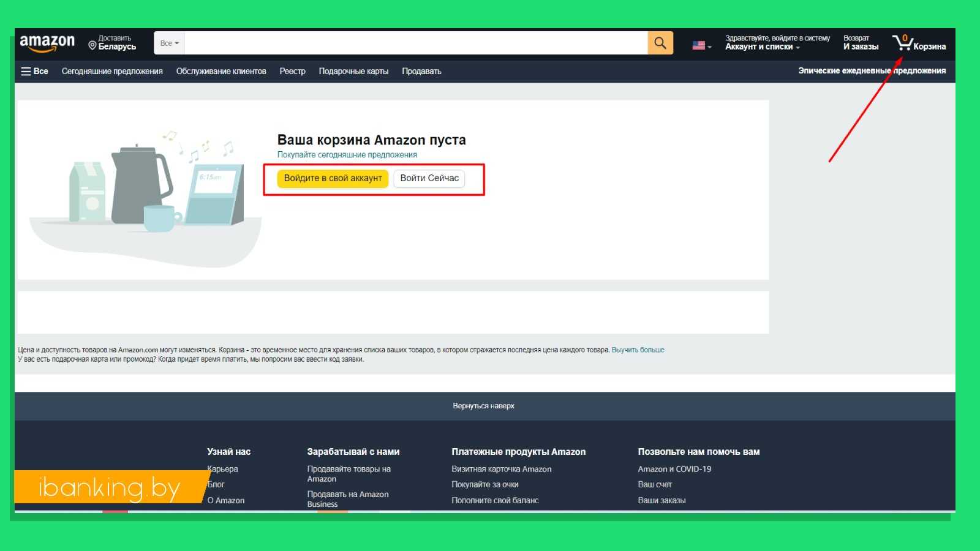This screenshot has width=980, height=551.
Task: Expand the Все search category dropdown
Action: pyautogui.click(x=169, y=43)
